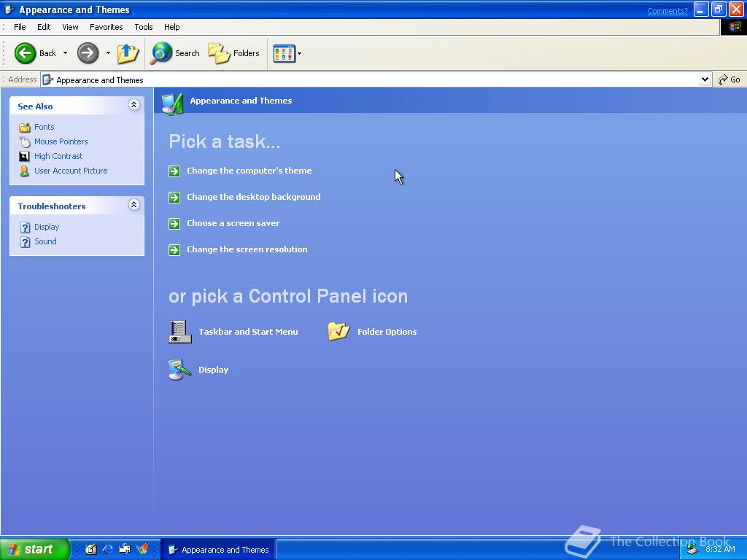
Task: Click the Sound troubleshooter question icon
Action: (26, 242)
